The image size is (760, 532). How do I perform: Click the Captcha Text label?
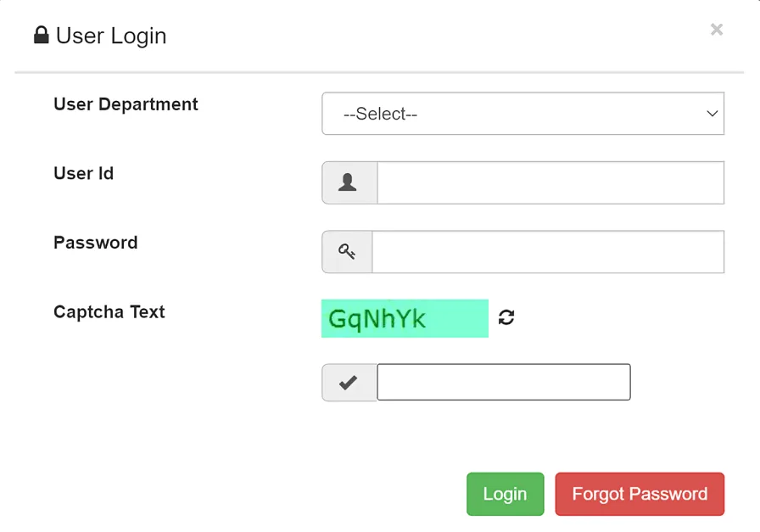(x=109, y=312)
